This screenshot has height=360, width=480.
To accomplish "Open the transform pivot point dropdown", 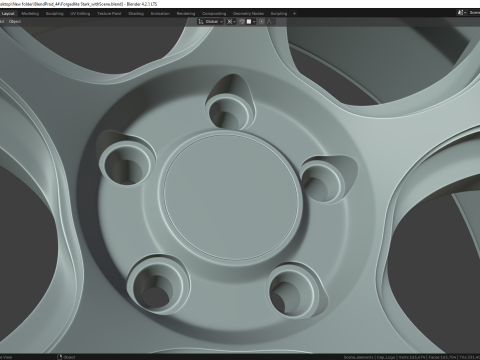I will [231, 22].
